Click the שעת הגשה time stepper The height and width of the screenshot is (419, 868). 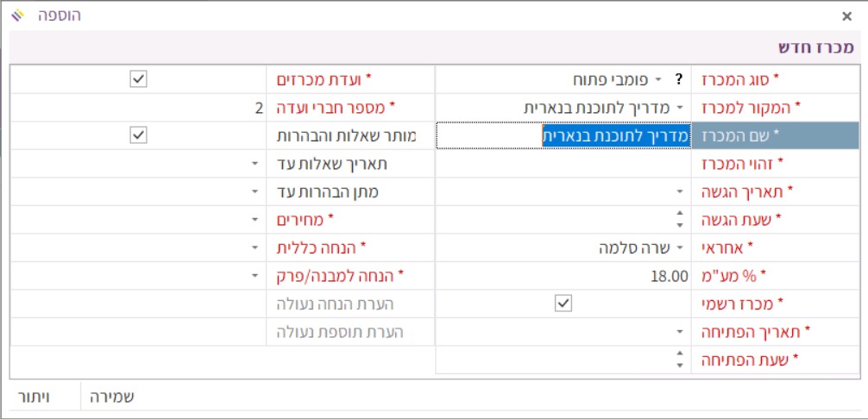[x=678, y=220]
